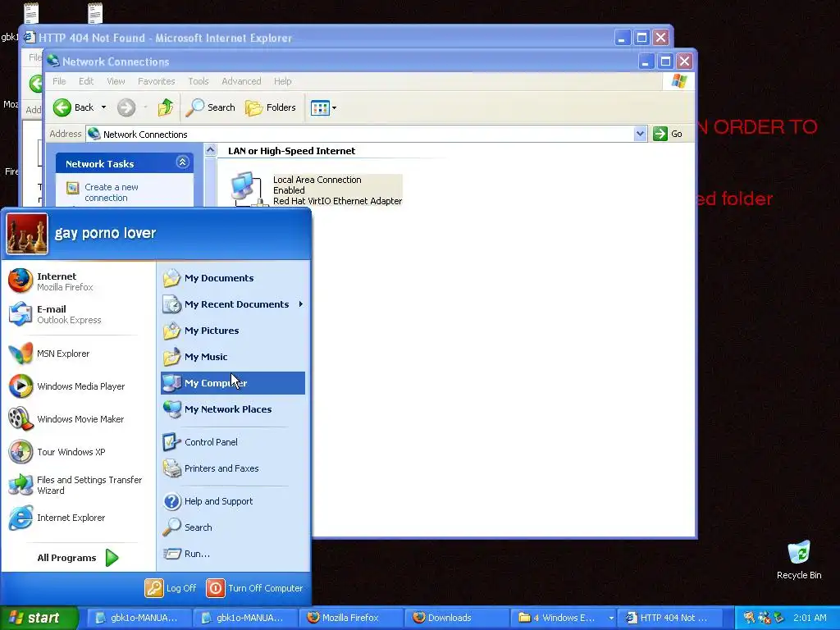The height and width of the screenshot is (630, 840).
Task: Open the Back button history dropdown arrow
Action: point(103,107)
